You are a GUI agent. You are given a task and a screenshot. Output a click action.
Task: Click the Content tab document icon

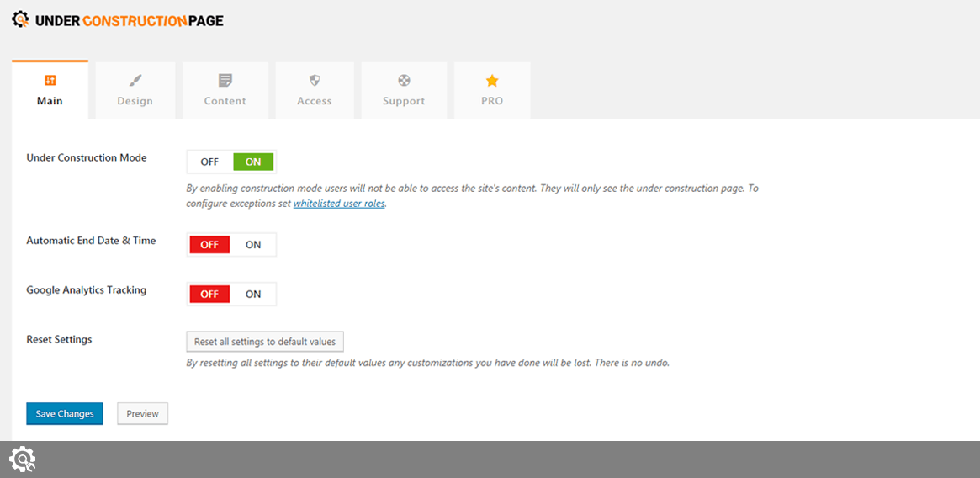225,81
